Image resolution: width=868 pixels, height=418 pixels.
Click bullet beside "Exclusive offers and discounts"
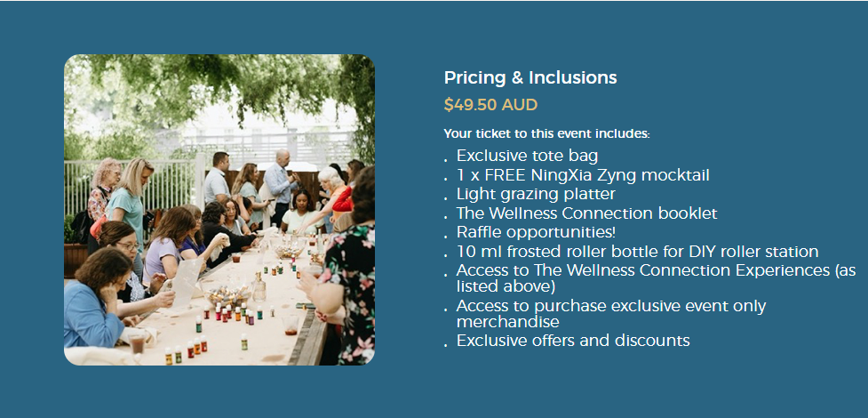pos(446,344)
